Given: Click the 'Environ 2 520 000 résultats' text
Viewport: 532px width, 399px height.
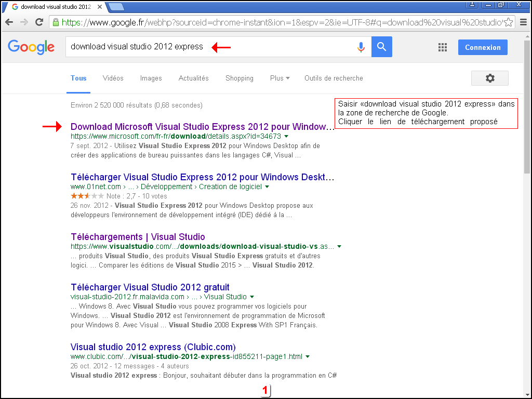Looking at the screenshot, I should coord(137,105).
